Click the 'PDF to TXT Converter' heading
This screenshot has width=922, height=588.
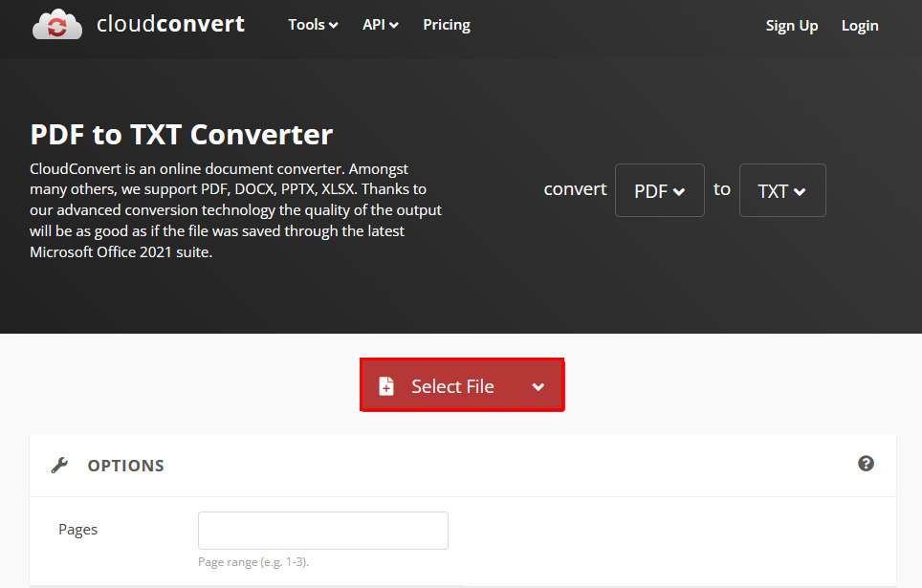coord(181,135)
